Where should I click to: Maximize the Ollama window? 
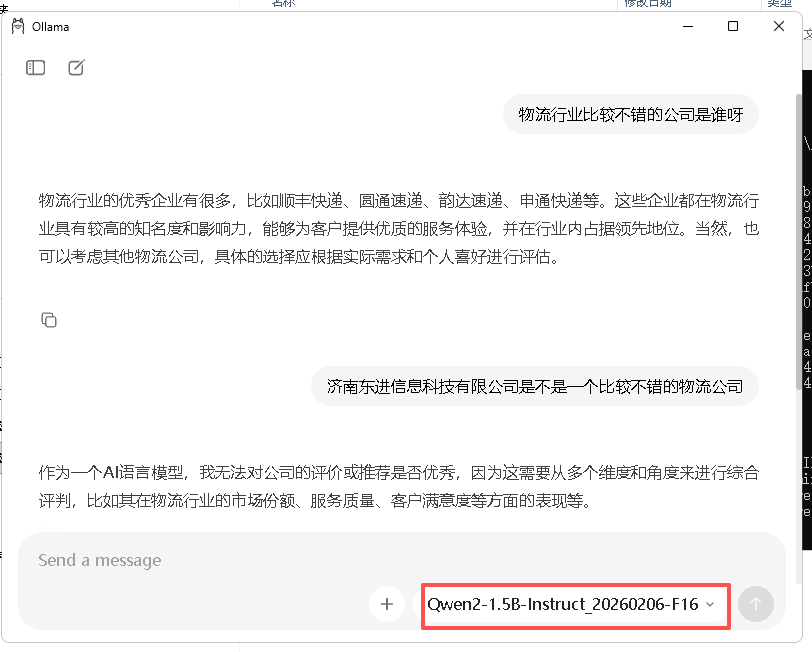tap(733, 26)
